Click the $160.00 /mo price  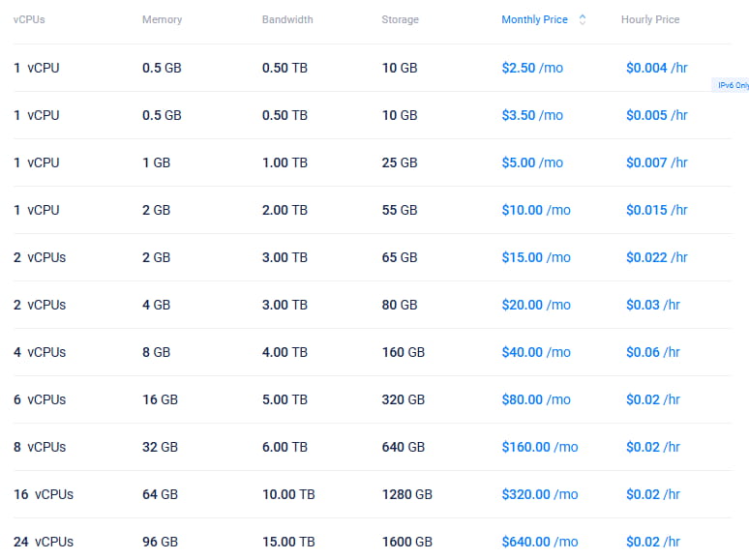click(x=539, y=447)
